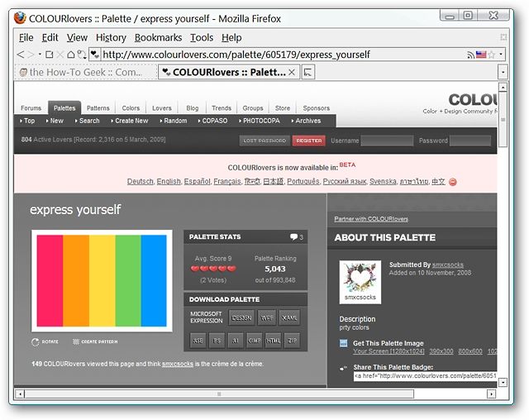This screenshot has height=420, width=529.
Task: Download palette as ZIP
Action: [x=292, y=341]
